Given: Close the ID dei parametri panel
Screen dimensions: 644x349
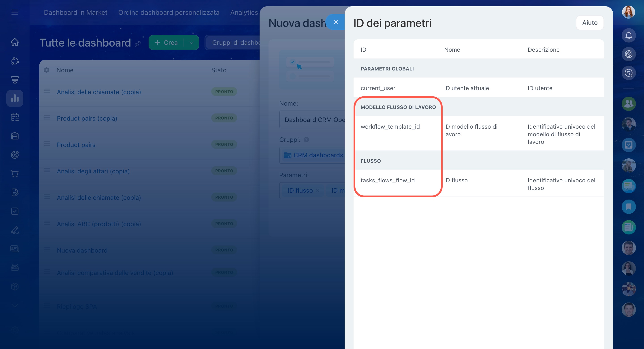Looking at the screenshot, I should pyautogui.click(x=336, y=22).
